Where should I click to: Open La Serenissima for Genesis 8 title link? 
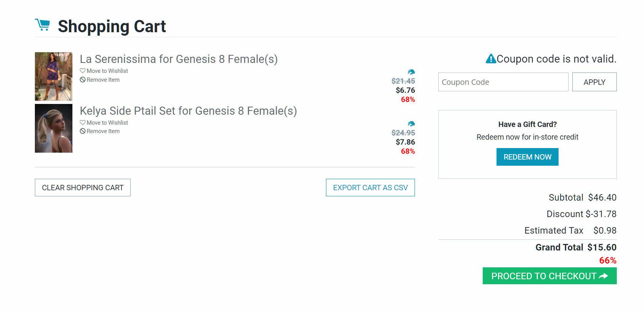click(179, 59)
